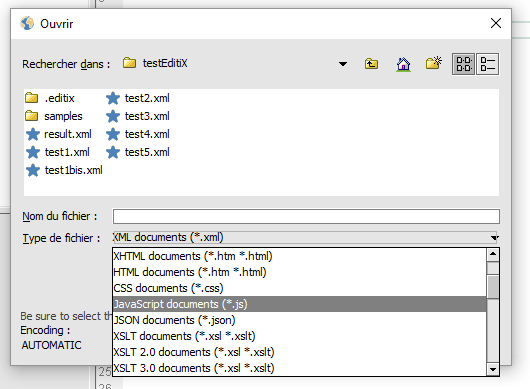Click the scroll down arrow in file type list

[493, 369]
